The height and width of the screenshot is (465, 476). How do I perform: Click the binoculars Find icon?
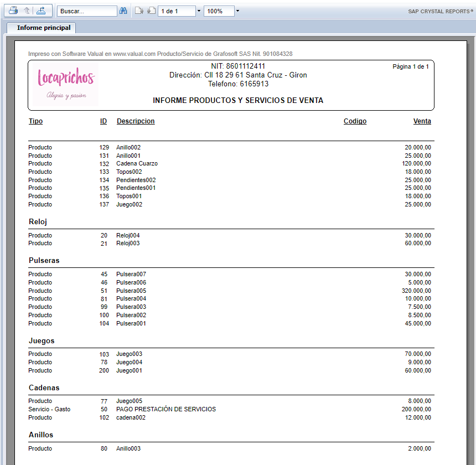click(123, 11)
